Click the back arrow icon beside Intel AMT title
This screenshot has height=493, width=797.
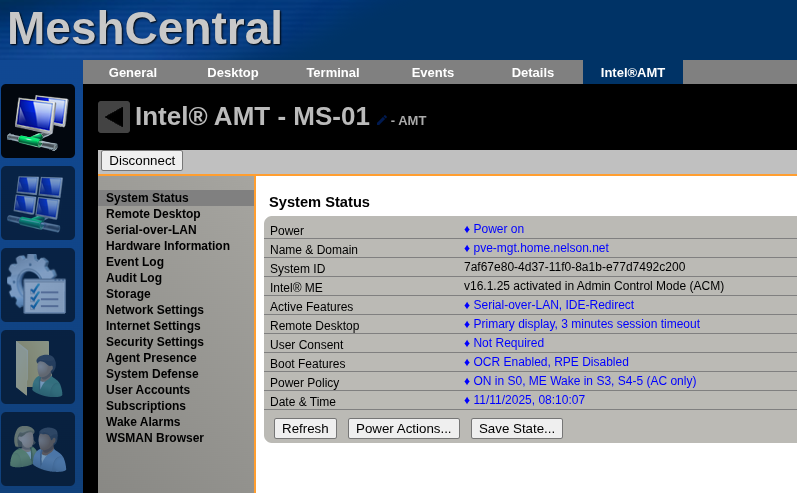(114, 117)
